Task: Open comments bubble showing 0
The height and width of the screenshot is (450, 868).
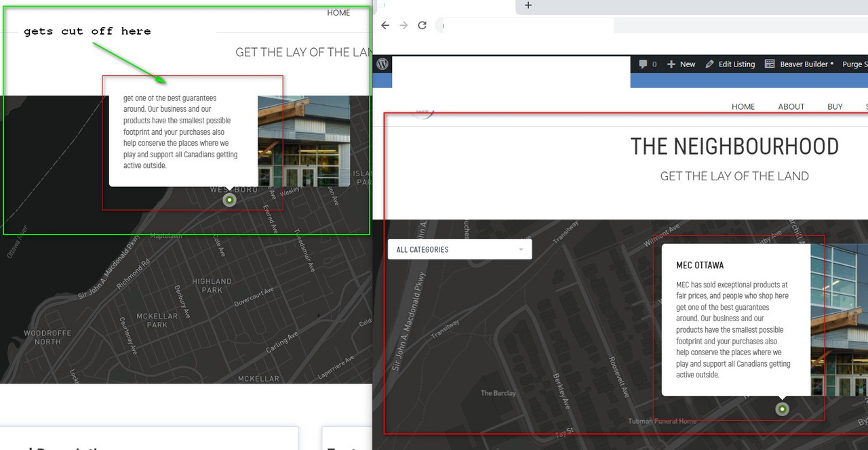Action: click(648, 64)
